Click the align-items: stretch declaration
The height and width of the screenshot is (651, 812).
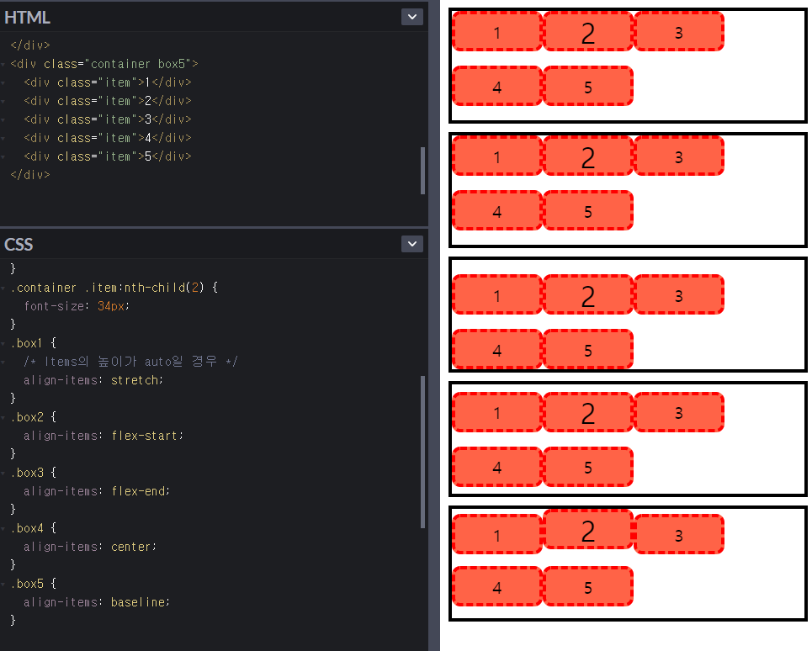point(93,380)
